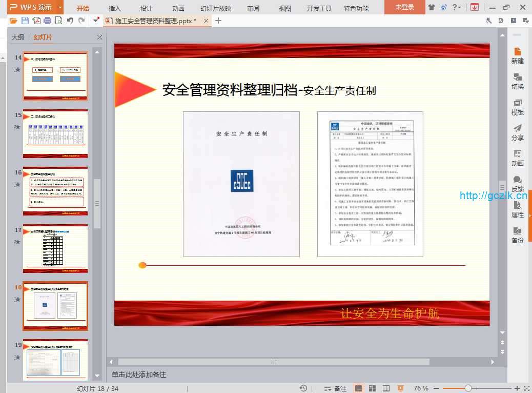Export to PDF using toolbar icon

(x=36, y=21)
